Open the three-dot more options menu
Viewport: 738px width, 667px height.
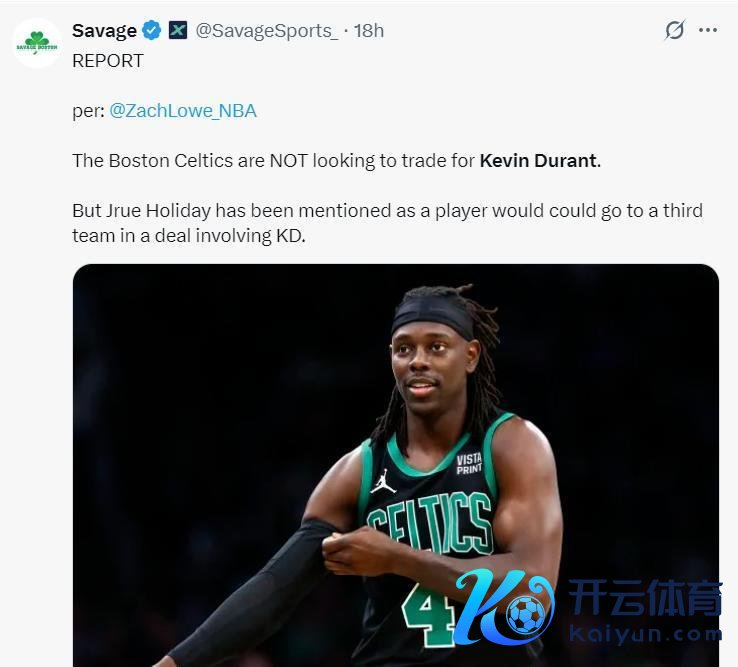[x=708, y=31]
